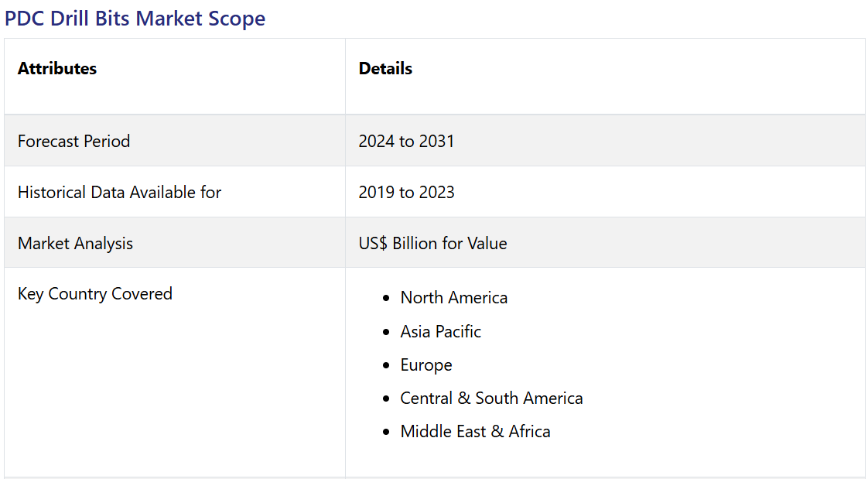Click the Forecast Period row label
868x479 pixels.
(x=73, y=141)
